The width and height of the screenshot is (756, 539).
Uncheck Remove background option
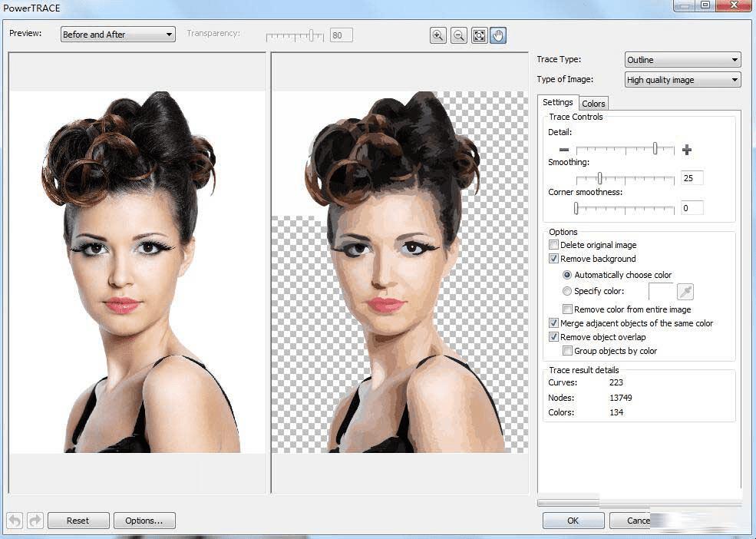[554, 259]
